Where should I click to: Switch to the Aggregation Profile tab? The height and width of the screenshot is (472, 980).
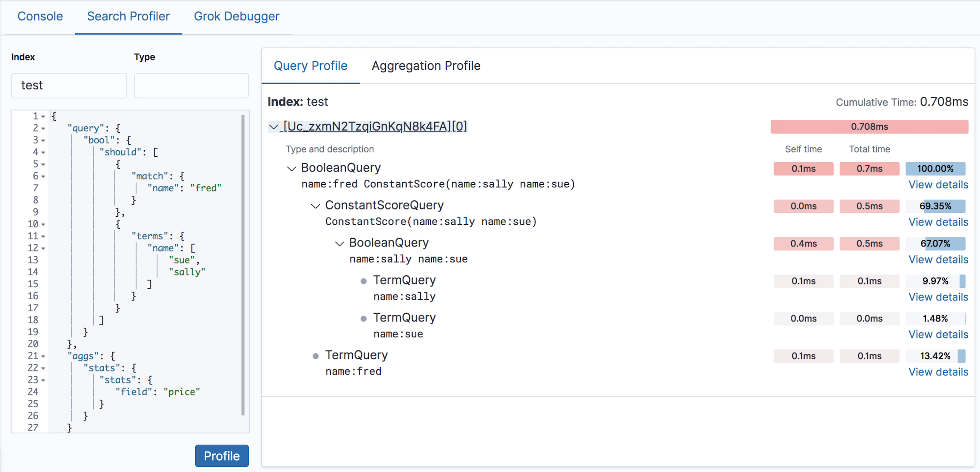click(426, 66)
